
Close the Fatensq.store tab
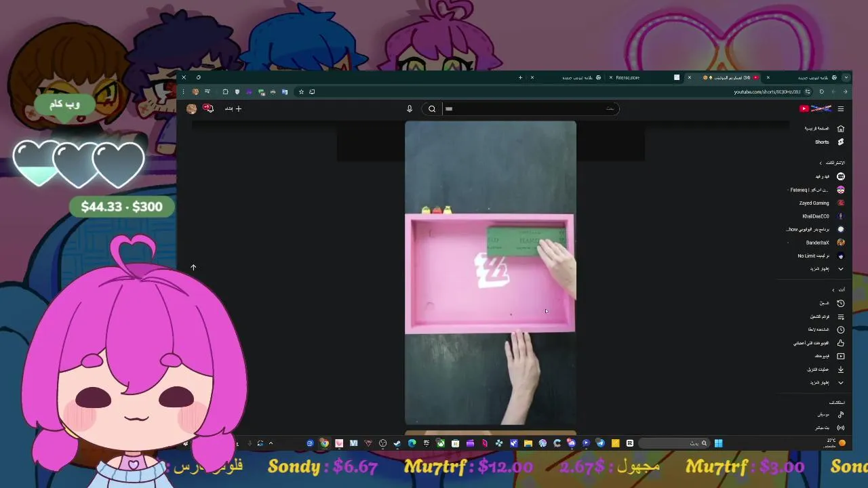(x=611, y=77)
